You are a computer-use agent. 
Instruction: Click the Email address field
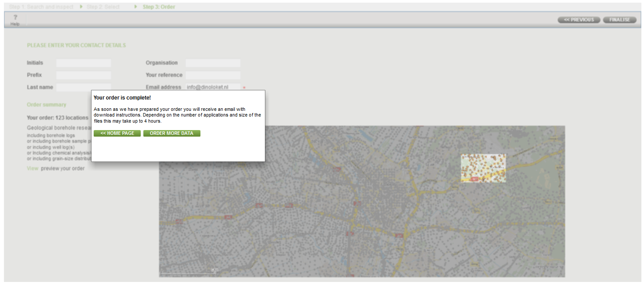pos(213,87)
